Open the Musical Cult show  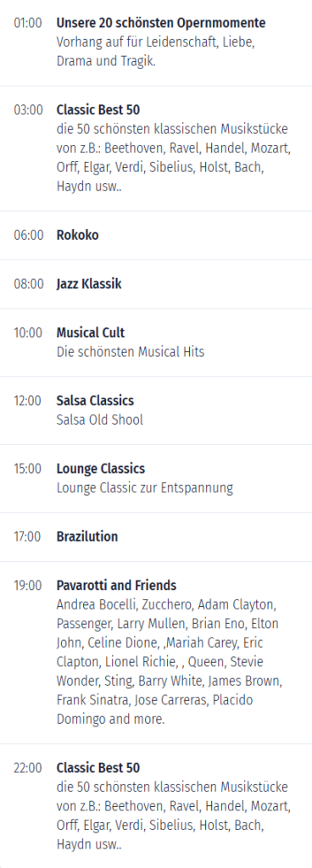(x=91, y=333)
